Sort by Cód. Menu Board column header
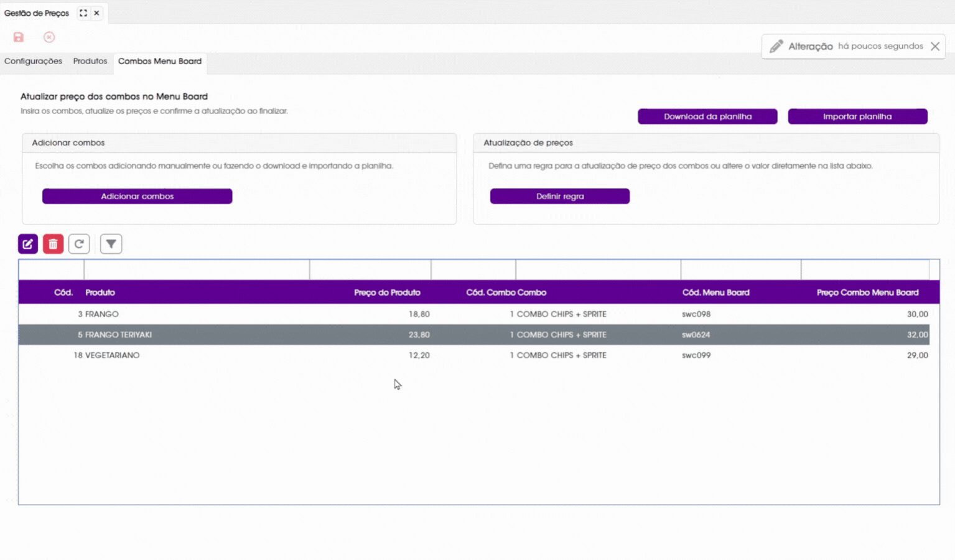This screenshot has width=955, height=560. 715,292
